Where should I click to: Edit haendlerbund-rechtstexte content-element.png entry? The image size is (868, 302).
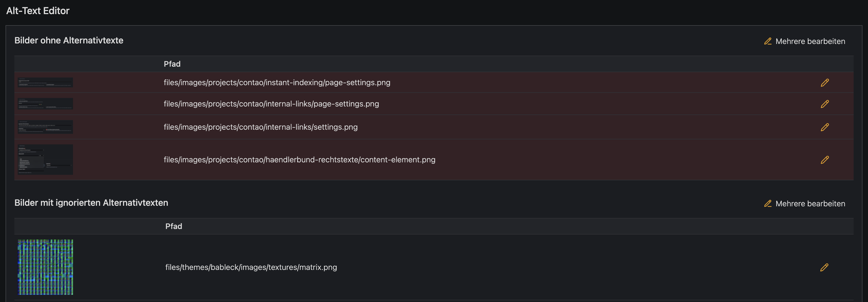(825, 160)
